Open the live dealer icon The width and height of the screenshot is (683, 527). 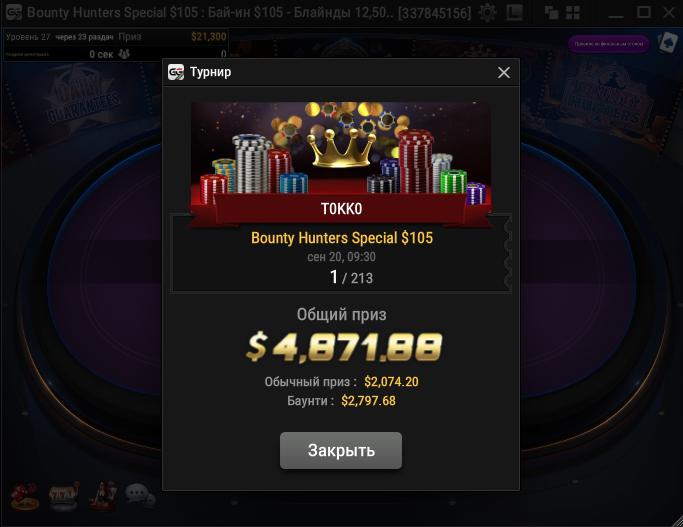102,496
